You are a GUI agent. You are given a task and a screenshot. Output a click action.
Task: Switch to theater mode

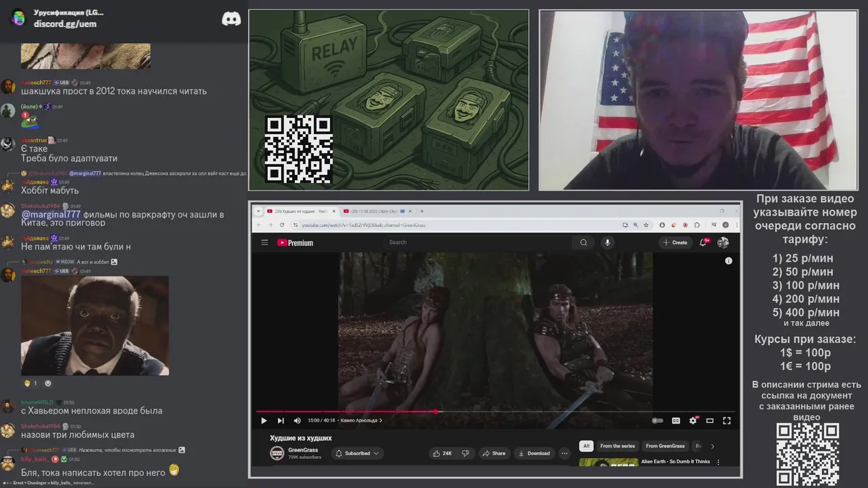710,420
